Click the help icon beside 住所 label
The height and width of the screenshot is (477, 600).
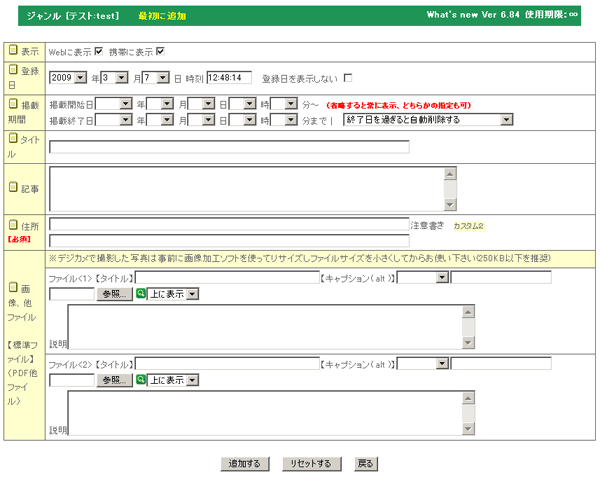(x=12, y=226)
